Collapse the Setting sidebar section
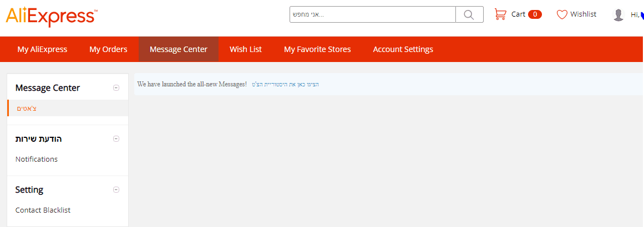Image resolution: width=644 pixels, height=227 pixels. (116, 190)
